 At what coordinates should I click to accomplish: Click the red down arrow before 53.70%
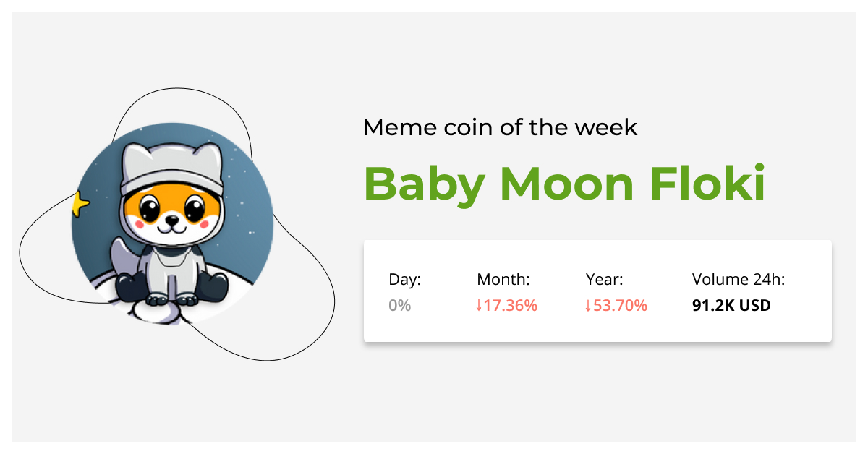tap(588, 306)
